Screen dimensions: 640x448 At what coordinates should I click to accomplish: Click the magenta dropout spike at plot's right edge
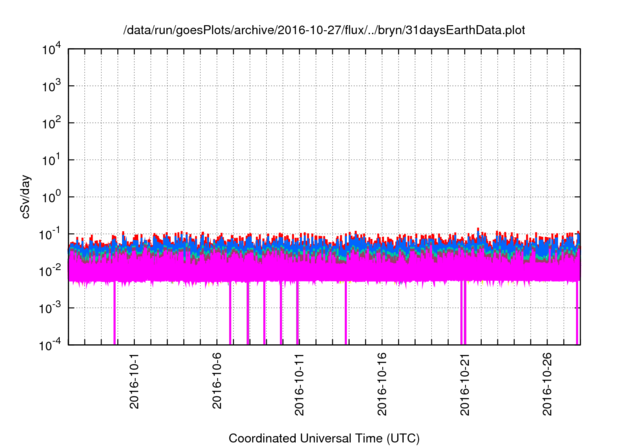coord(577,315)
